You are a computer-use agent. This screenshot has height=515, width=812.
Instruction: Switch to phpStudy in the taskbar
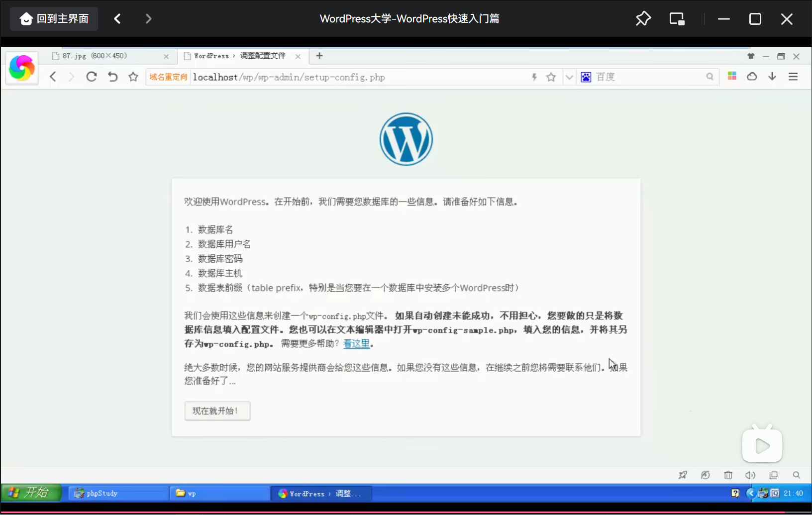pos(118,493)
